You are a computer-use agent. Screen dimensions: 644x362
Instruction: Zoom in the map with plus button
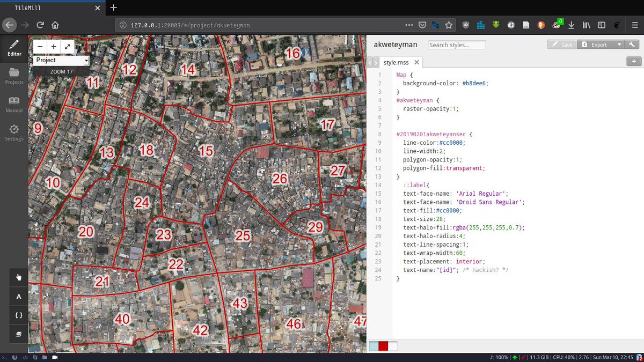[54, 47]
